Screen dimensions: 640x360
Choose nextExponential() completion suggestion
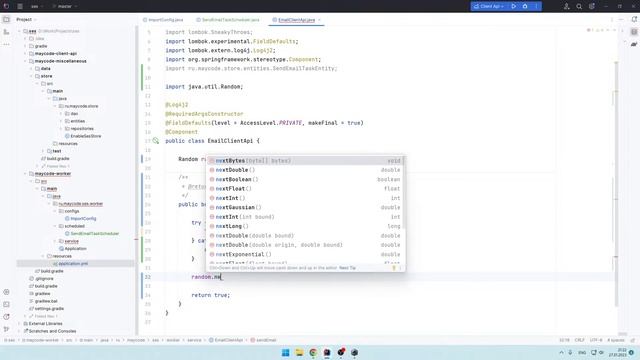[305, 254]
